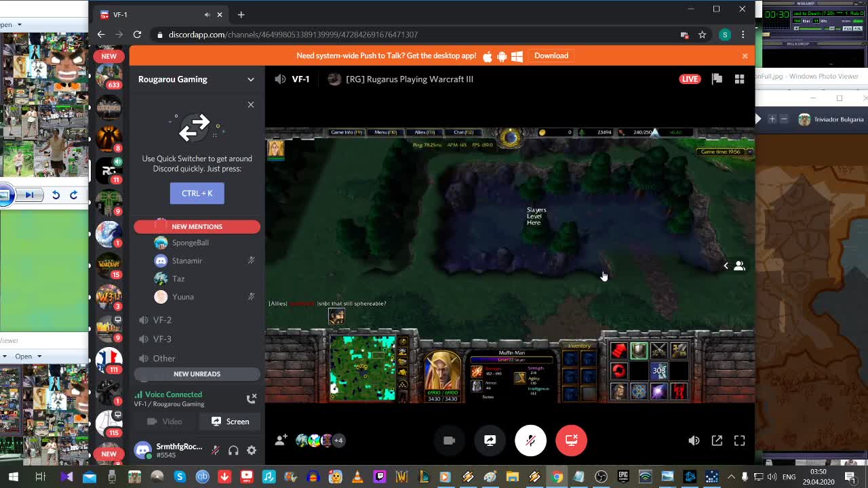Show the +4 additional participants
Screen dimensions: 868x488
[338, 441]
